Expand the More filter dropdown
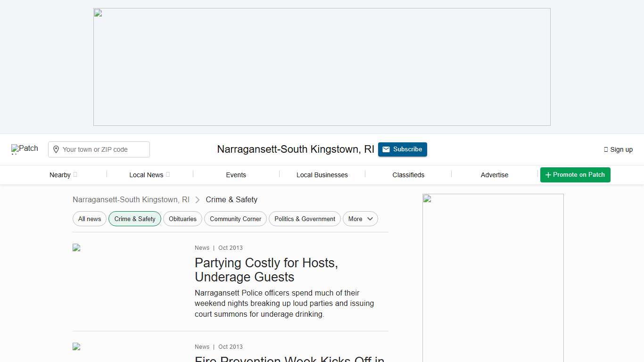Screen dimensions: 644x362 click(x=360, y=219)
